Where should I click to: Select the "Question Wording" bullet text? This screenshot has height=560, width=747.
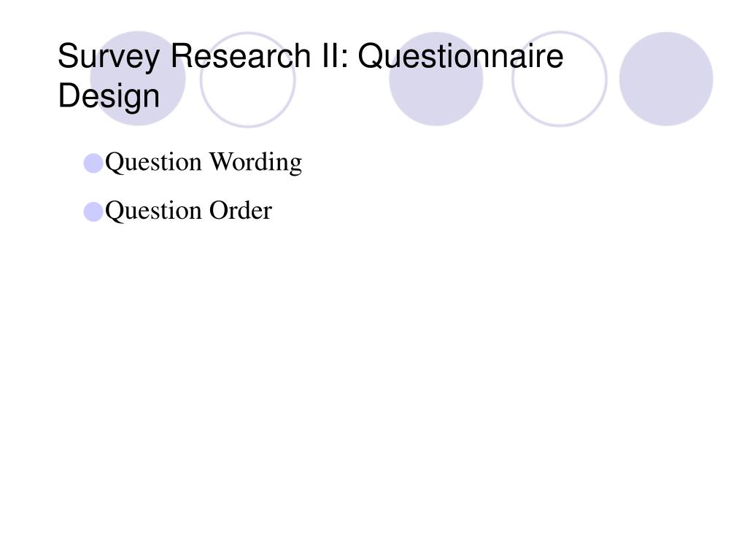tap(204, 163)
